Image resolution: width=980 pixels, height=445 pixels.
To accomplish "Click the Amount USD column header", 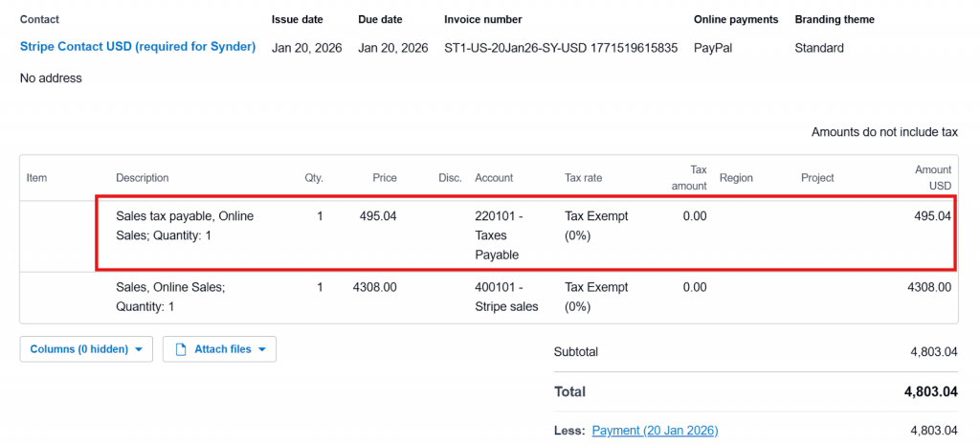I will coord(932,177).
